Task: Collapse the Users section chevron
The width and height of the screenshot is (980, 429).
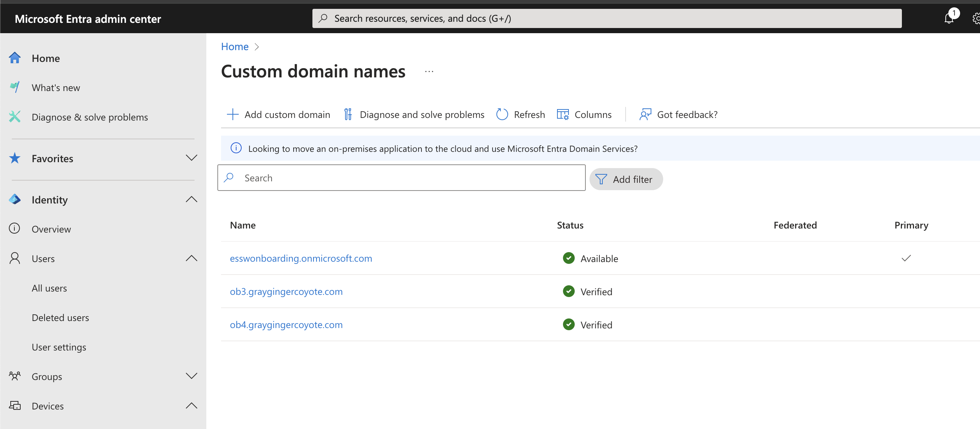Action: 191,258
